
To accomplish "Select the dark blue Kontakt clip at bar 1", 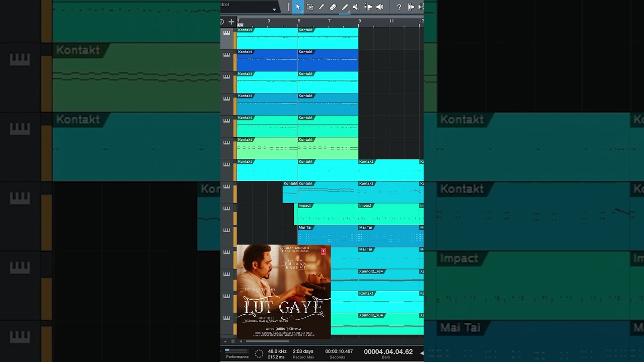I will [267, 63].
